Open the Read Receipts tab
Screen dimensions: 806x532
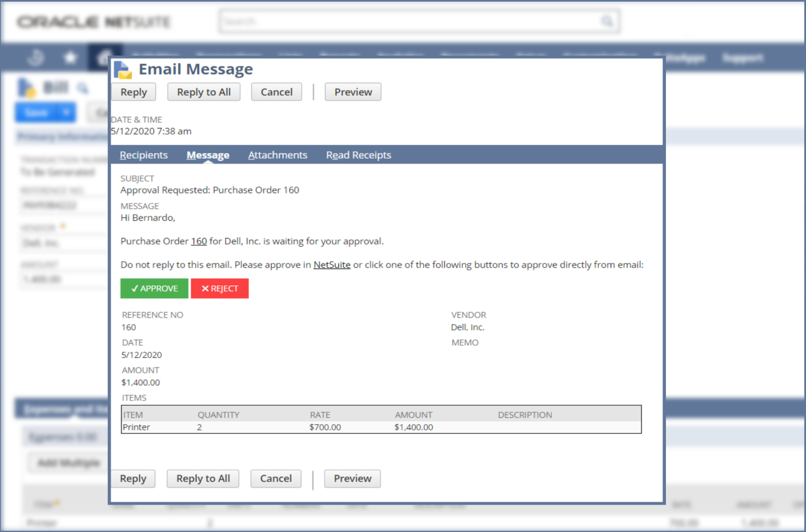point(359,155)
